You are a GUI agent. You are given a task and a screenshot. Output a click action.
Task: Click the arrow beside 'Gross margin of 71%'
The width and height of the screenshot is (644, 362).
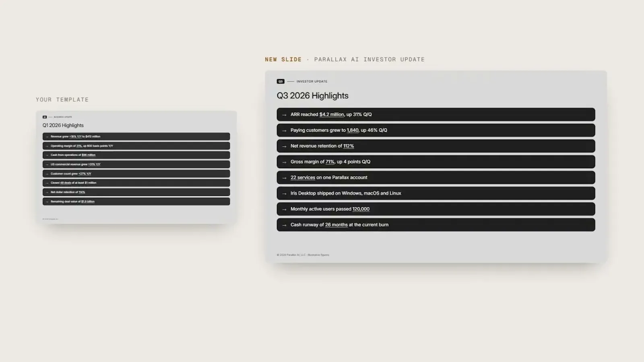click(x=284, y=162)
